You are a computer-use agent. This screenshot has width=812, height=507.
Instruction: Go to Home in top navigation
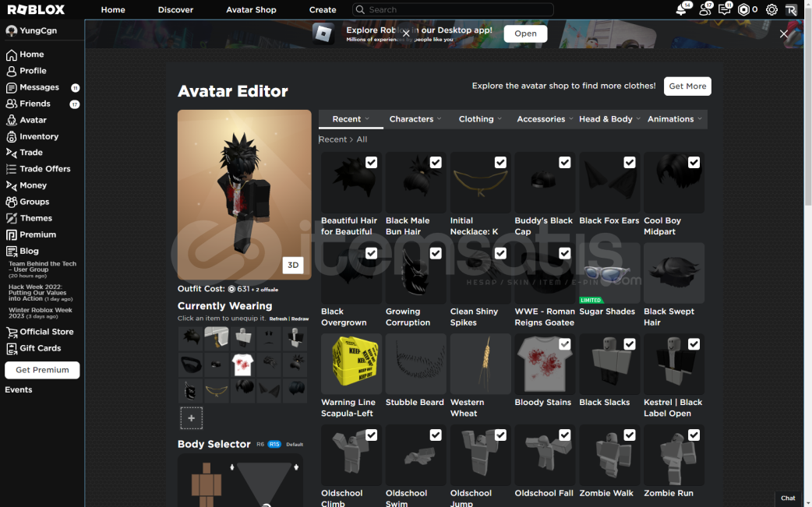coord(113,10)
